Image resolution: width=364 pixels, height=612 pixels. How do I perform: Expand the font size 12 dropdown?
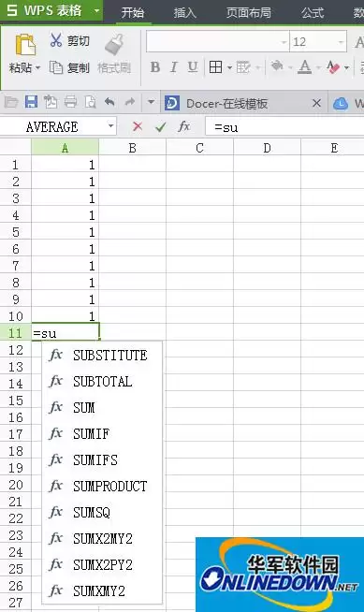pyautogui.click(x=341, y=42)
